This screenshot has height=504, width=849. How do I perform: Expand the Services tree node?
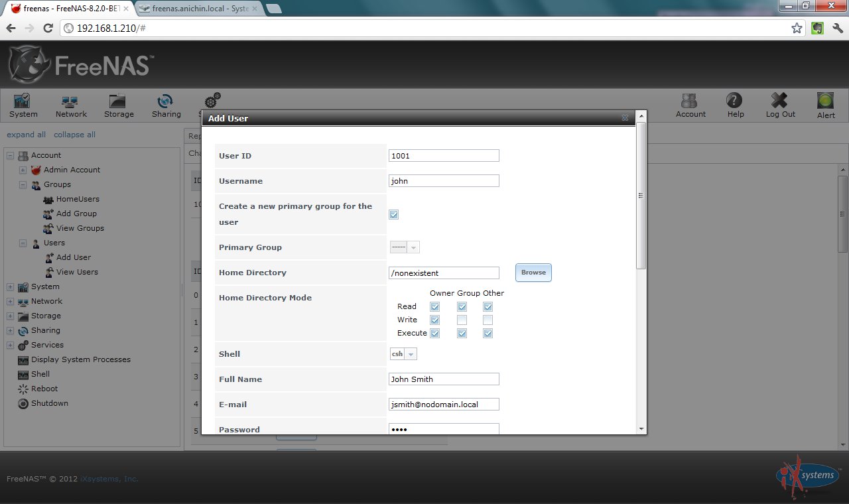(10, 346)
